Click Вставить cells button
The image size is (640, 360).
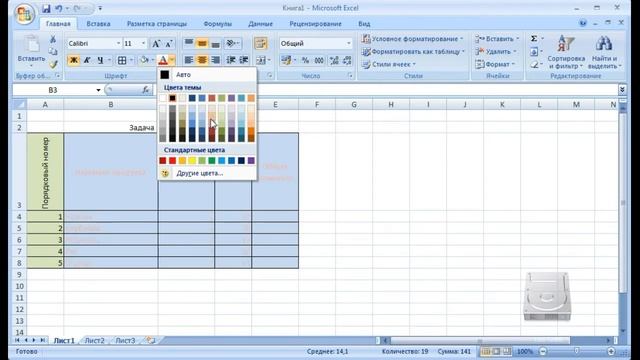(x=497, y=39)
